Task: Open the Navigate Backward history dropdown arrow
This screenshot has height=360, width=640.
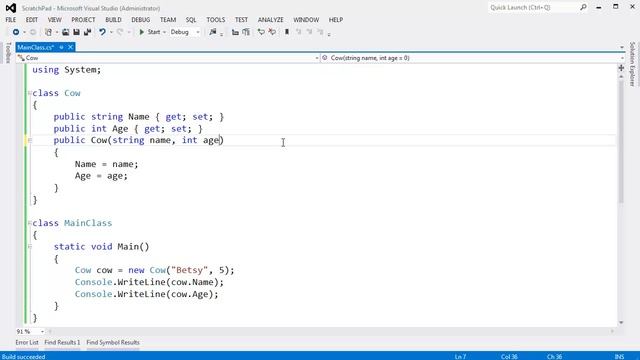Action: click(24, 32)
